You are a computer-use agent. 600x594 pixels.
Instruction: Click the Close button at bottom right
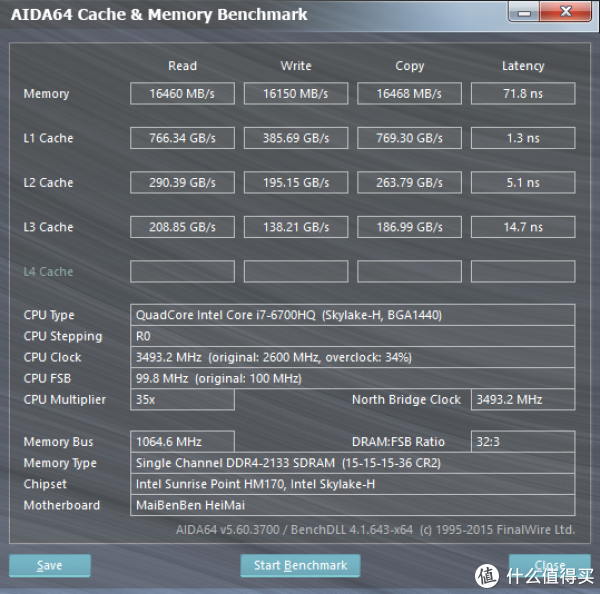click(x=549, y=565)
